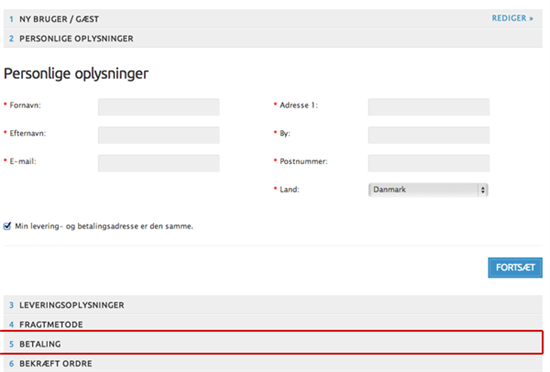Open step 4 Fragtmetode section

pos(273,325)
